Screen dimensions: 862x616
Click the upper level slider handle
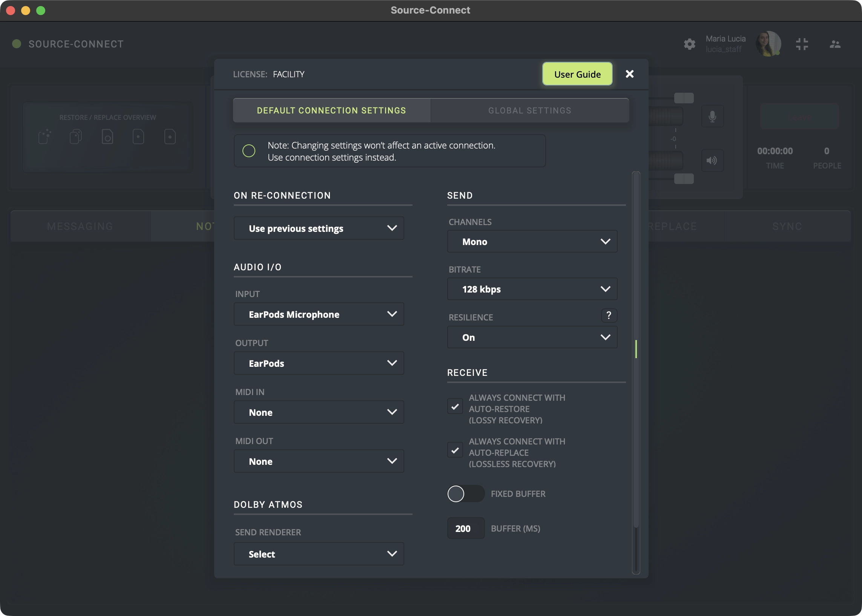(x=684, y=98)
